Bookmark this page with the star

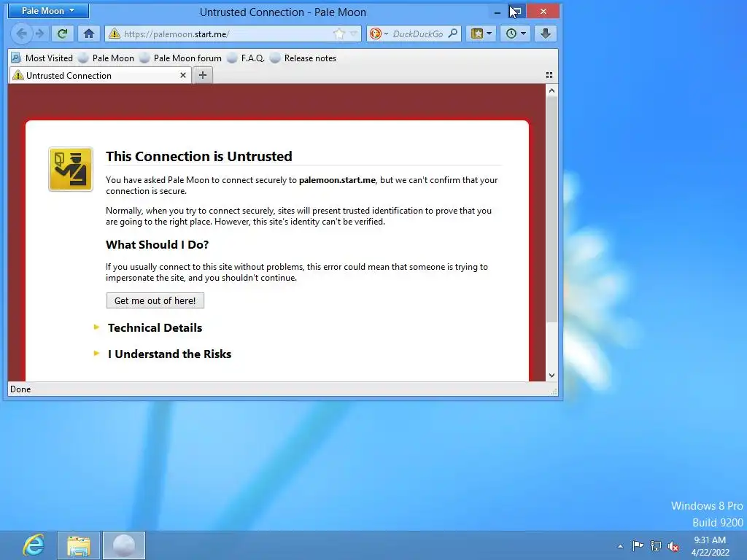pyautogui.click(x=338, y=34)
